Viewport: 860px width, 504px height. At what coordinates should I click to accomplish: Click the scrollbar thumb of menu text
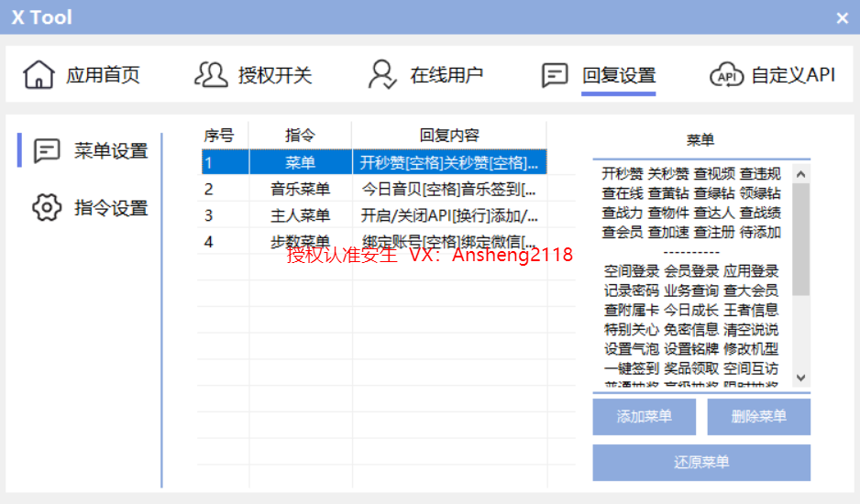(x=800, y=240)
